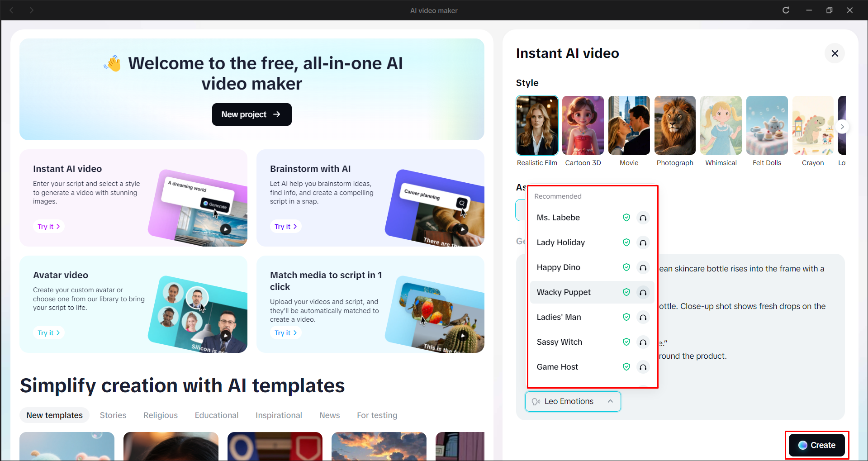The height and width of the screenshot is (461, 868).
Task: Start a New project
Action: (251, 114)
